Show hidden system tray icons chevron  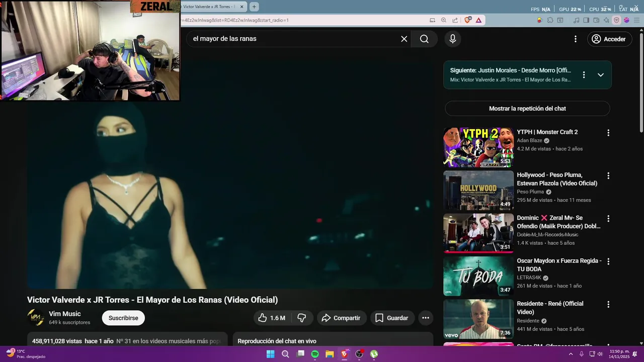[x=571, y=354]
